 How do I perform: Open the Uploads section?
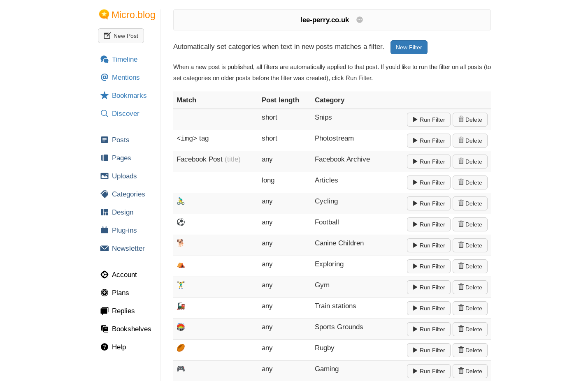coord(124,176)
